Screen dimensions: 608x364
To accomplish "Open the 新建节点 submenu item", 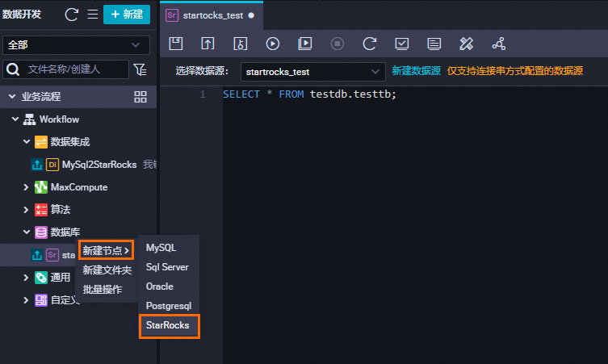I will point(107,250).
